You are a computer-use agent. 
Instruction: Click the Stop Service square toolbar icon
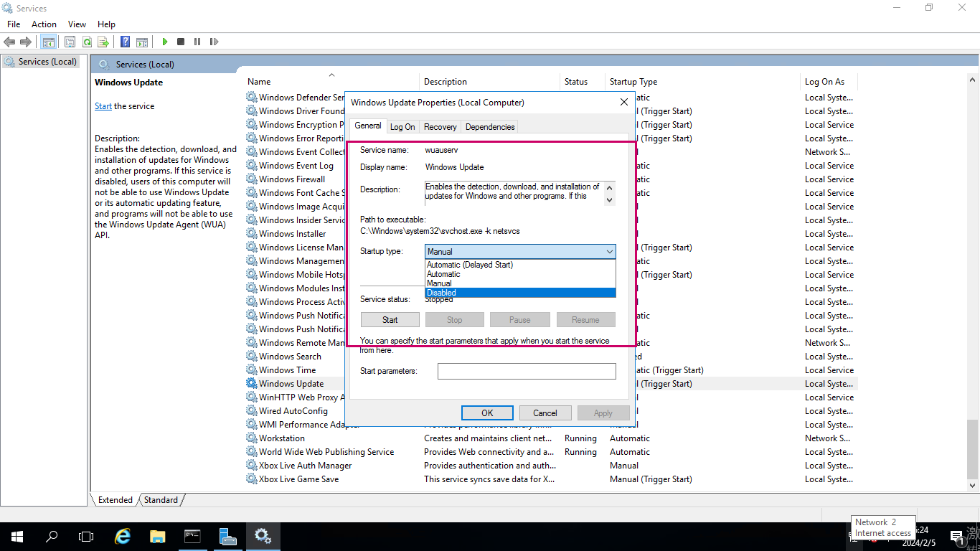tap(181, 42)
